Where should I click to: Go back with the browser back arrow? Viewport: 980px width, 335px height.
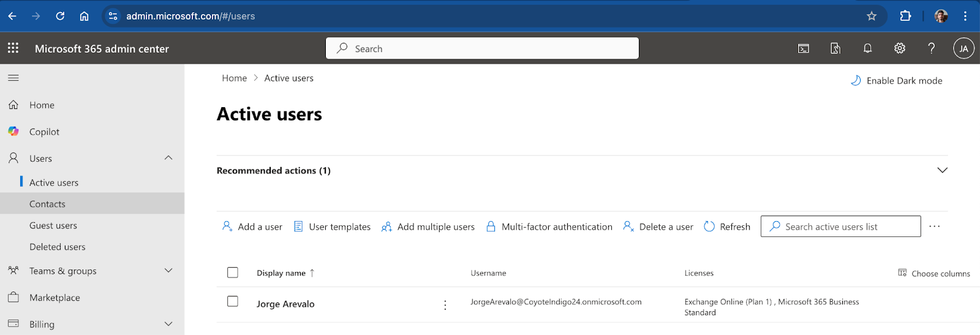12,16
